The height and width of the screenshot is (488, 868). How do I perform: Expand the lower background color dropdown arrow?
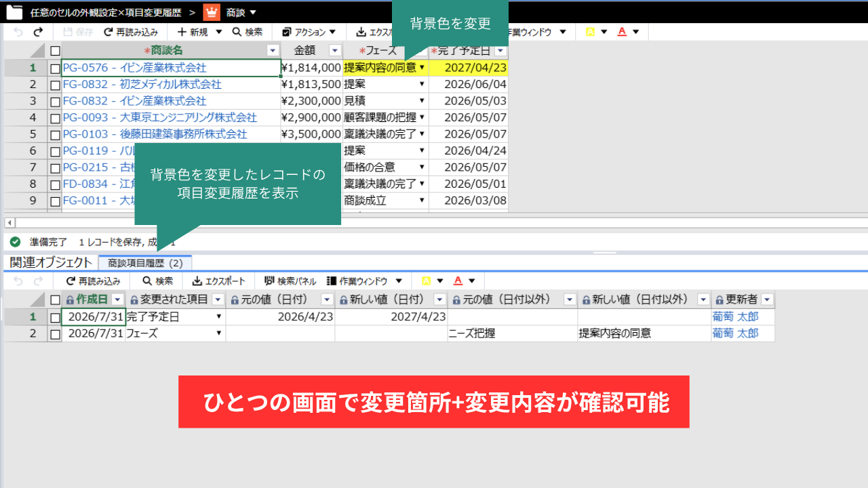tap(439, 281)
